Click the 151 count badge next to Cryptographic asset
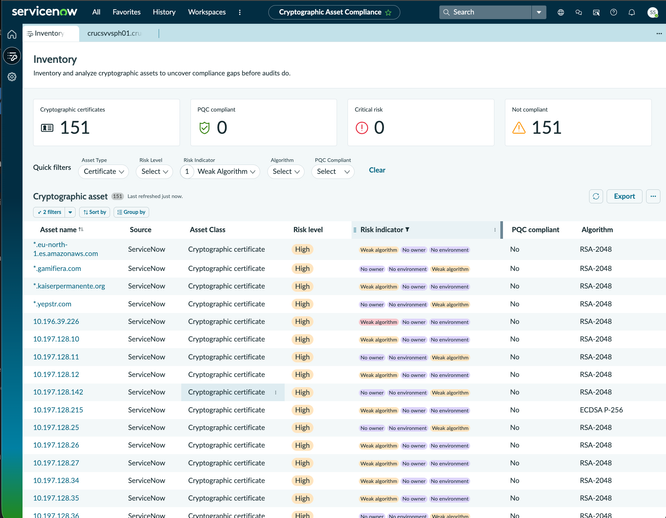Image resolution: width=666 pixels, height=518 pixels. 118,196
